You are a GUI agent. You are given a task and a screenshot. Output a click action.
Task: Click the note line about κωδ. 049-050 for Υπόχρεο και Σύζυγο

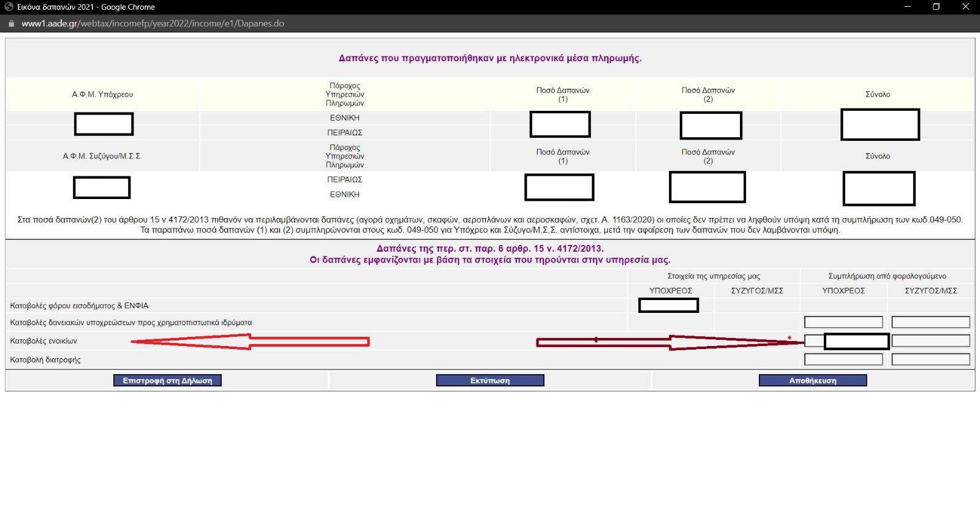[x=490, y=230]
